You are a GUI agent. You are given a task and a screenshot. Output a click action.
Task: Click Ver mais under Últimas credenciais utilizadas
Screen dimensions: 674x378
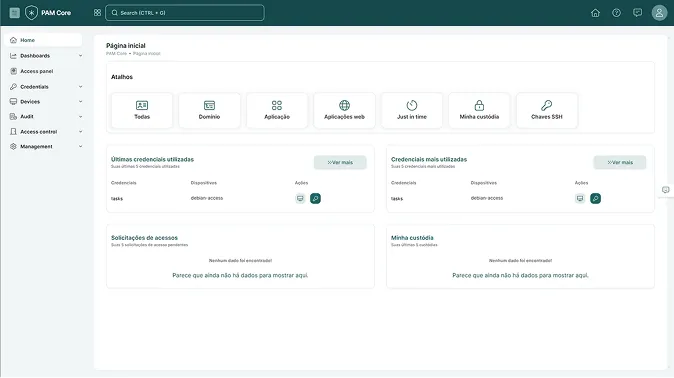[x=340, y=162]
